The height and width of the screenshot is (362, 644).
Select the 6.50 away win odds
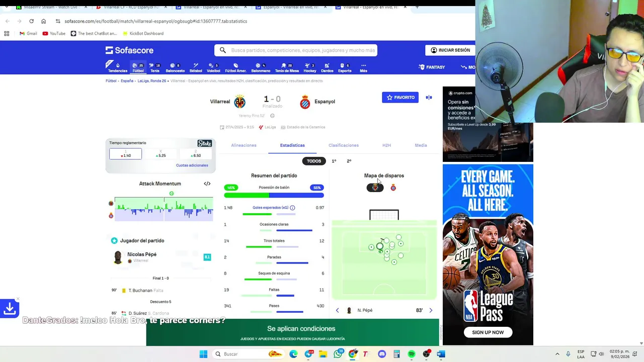[x=196, y=154]
